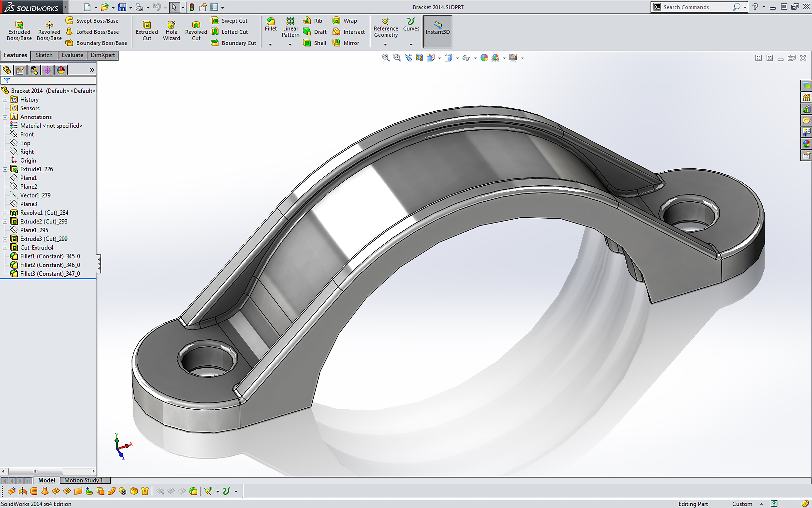
Task: Switch to the Sketch tab
Action: [44, 55]
